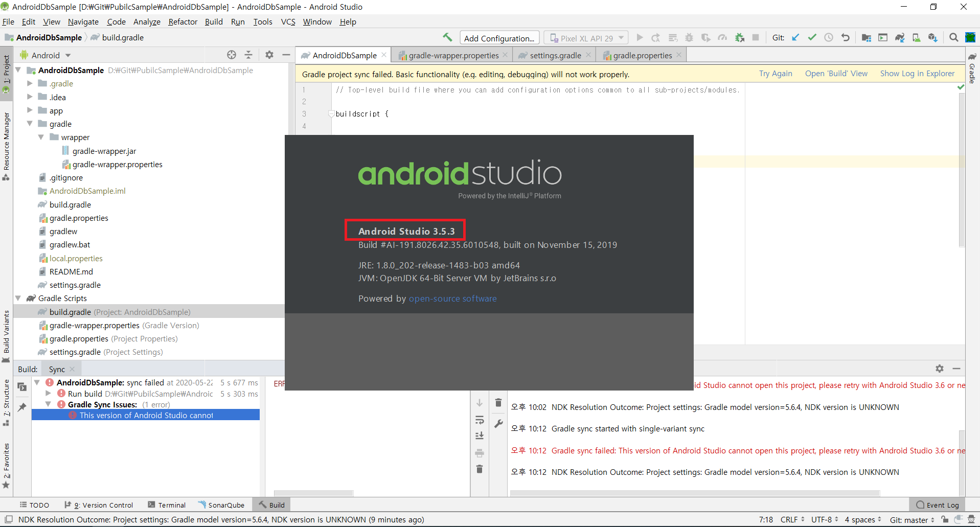Click the open-source software link in About dialog
The image size is (980, 527).
click(452, 299)
